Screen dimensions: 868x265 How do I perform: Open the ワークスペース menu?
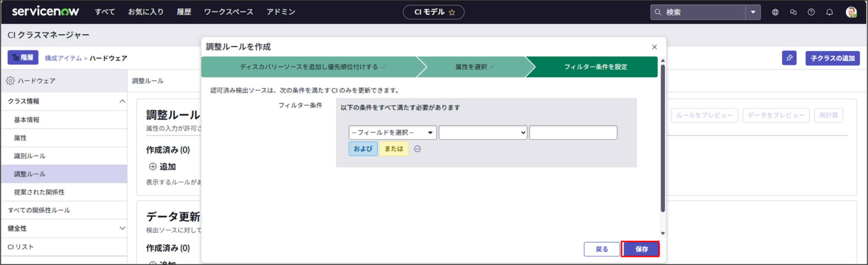click(x=228, y=12)
